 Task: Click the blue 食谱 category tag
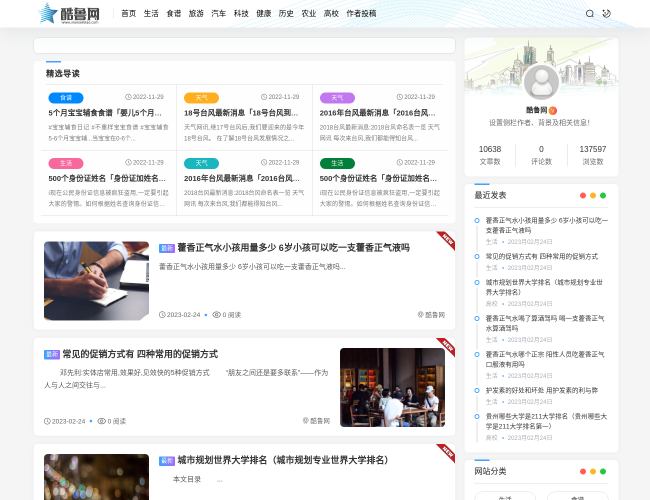pos(66,98)
